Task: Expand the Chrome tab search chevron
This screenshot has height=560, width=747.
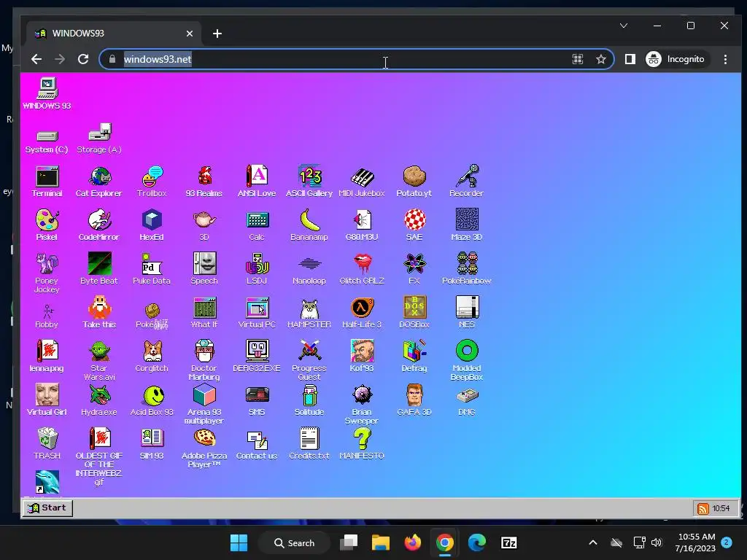Action: point(624,26)
